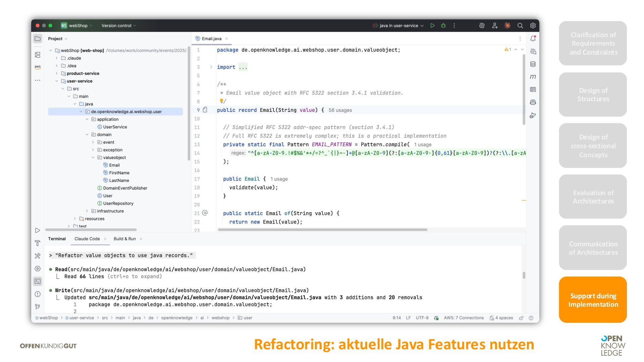The image size is (644, 362).
Task: Toggle the read-only lock in the status bar
Action: (521, 318)
